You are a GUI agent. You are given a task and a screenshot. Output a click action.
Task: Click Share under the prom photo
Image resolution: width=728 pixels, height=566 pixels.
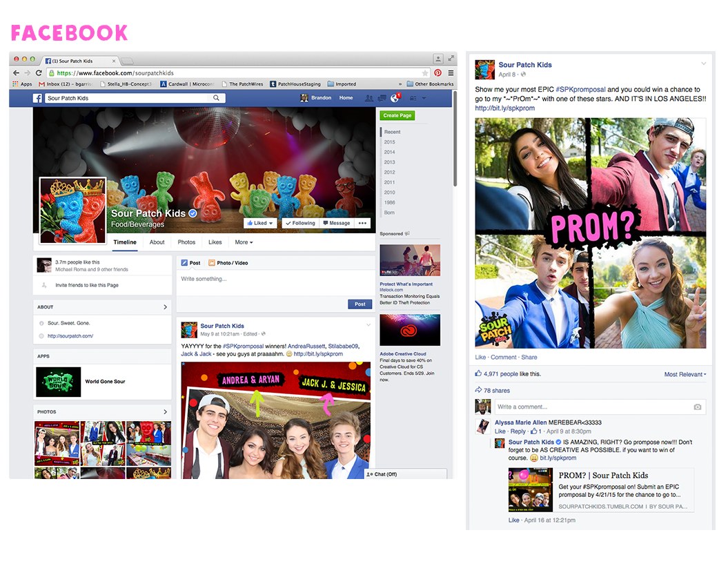coord(529,357)
